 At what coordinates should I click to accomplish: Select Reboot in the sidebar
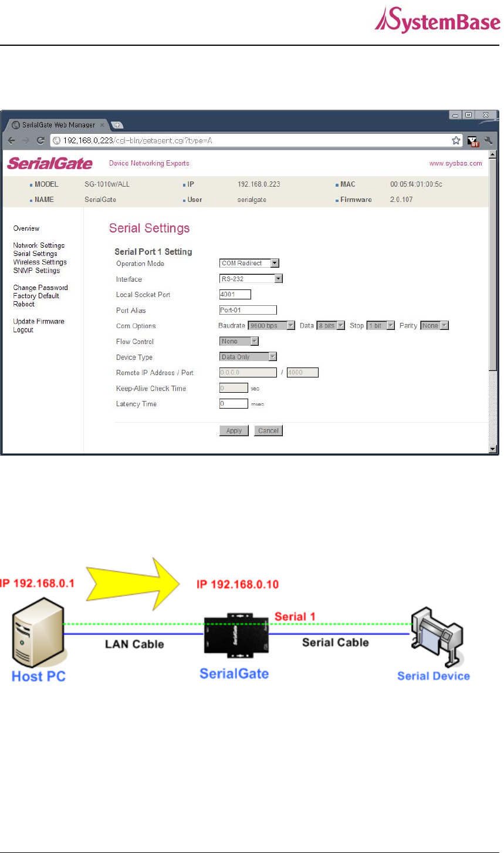tap(24, 304)
